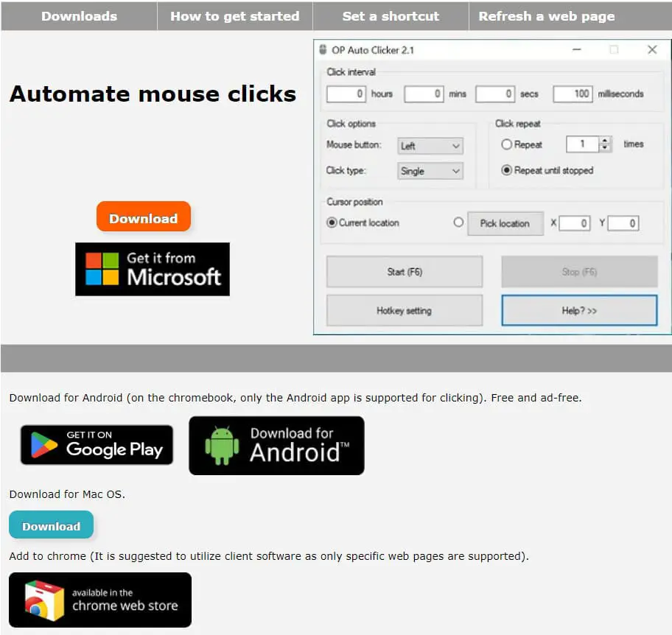Viewport: 672px width, 635px height.
Task: Focus the mins interval field
Action: pyautogui.click(x=424, y=94)
